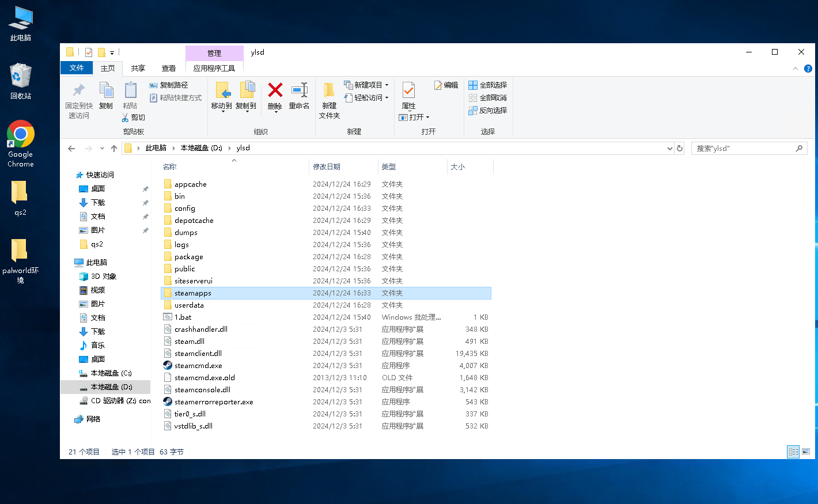Open the Copy to (复制到) menu
Screen dimensions: 818x504
[246, 96]
